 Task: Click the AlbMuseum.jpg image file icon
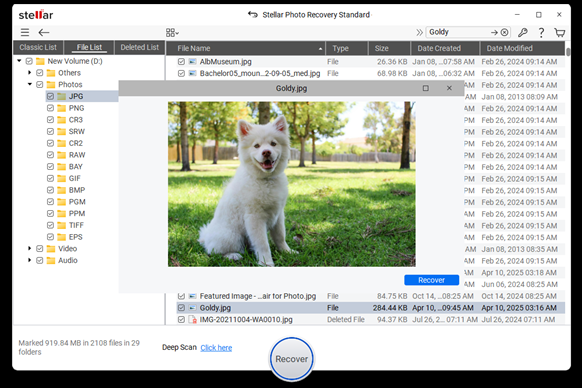(x=192, y=62)
